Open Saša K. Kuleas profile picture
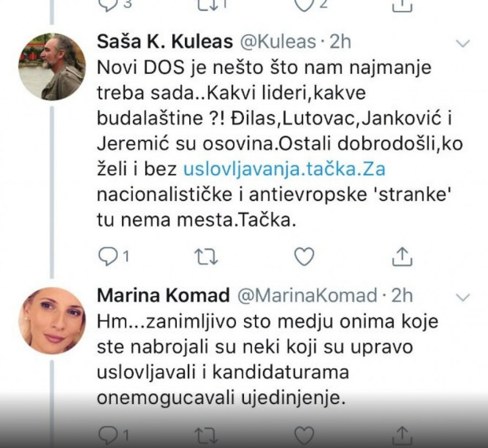This screenshot has width=488, height=448. click(52, 67)
